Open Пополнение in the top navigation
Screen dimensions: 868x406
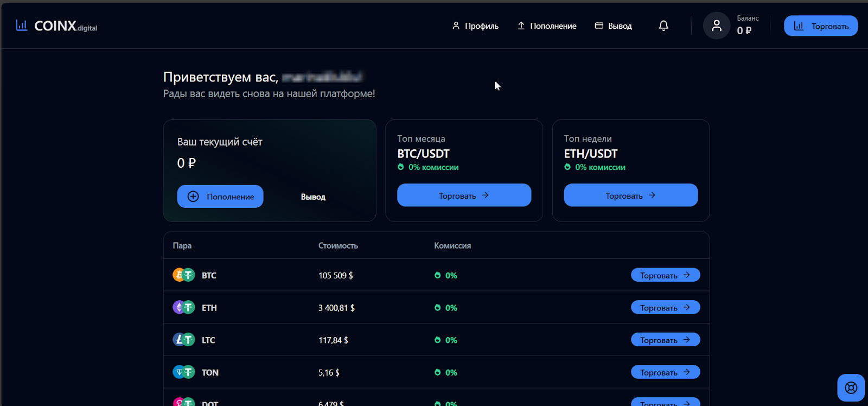pyautogui.click(x=547, y=26)
